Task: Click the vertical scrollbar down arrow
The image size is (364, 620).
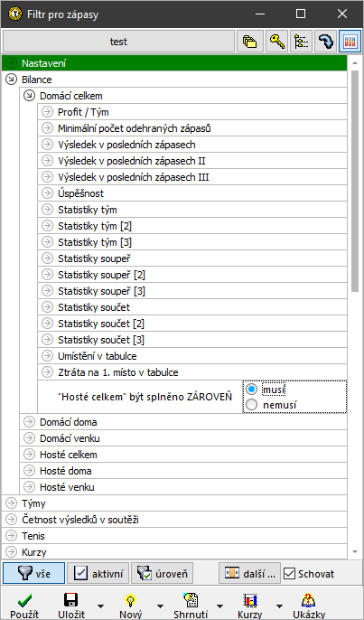Action: coord(354,551)
